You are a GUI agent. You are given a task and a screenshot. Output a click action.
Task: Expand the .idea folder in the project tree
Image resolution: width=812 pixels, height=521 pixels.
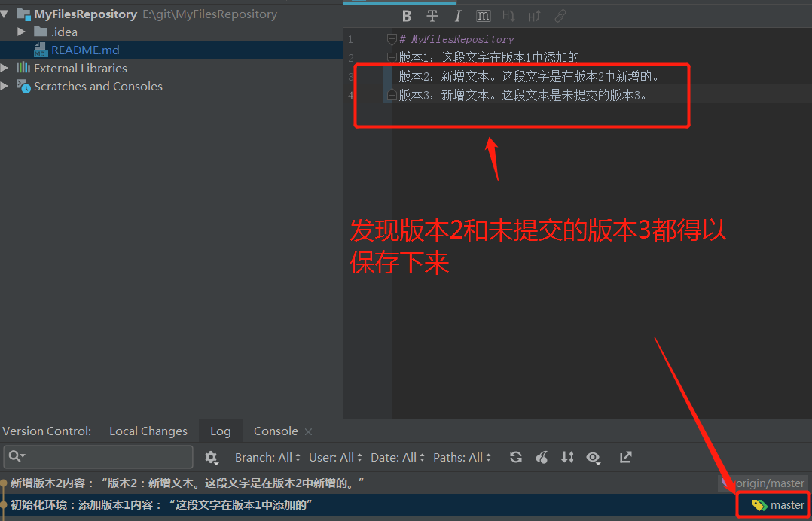(22, 32)
